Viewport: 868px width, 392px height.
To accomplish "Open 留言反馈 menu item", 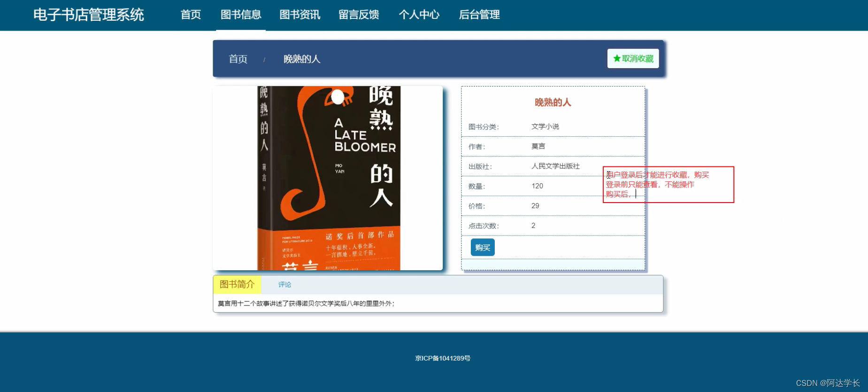I will 359,15.
